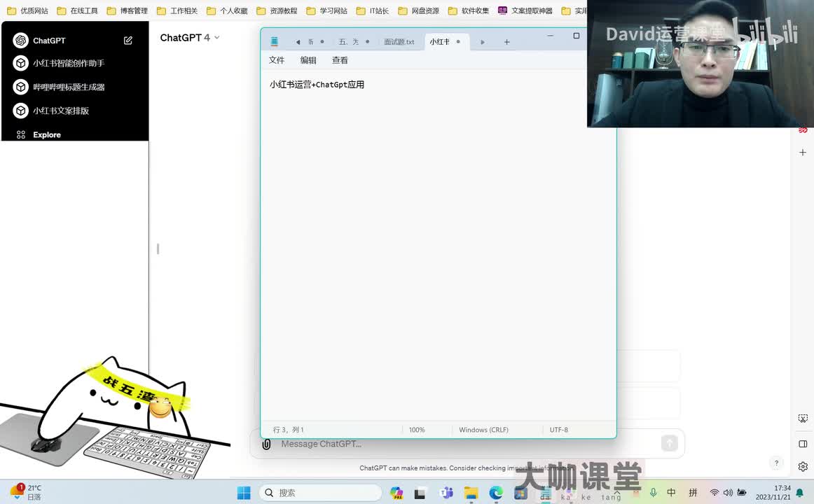Open the 查看 menu in Notepad

[x=340, y=60]
